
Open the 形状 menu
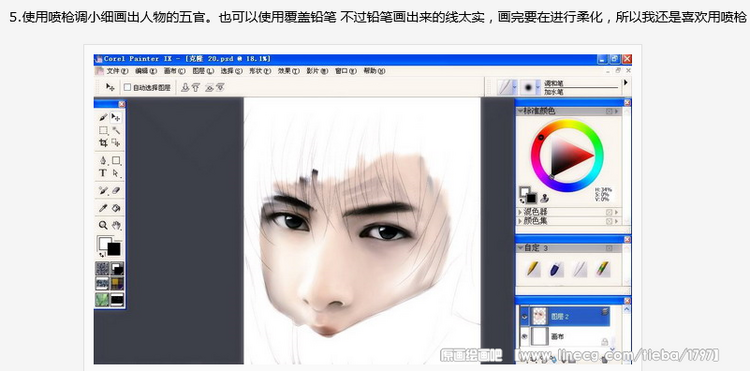[x=260, y=71]
